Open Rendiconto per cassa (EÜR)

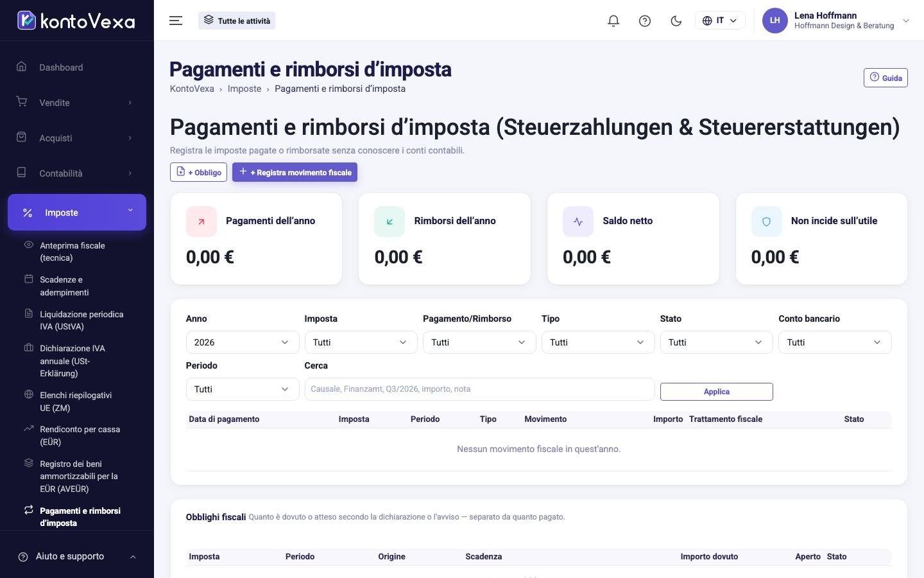coord(77,435)
